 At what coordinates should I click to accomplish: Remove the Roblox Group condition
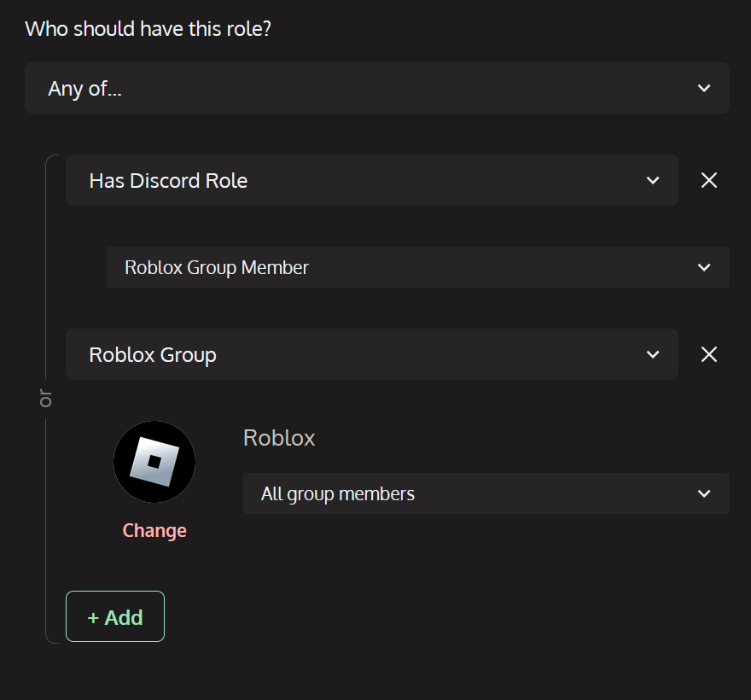tap(708, 354)
